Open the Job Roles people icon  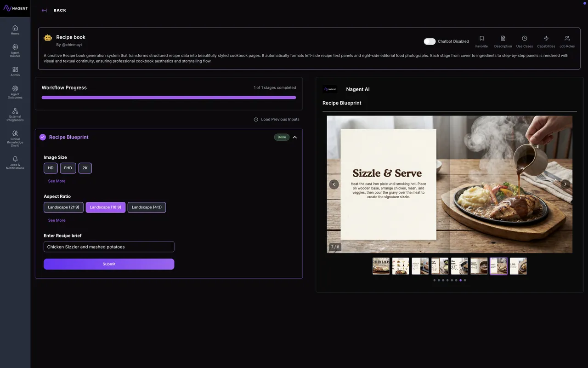(x=567, y=39)
